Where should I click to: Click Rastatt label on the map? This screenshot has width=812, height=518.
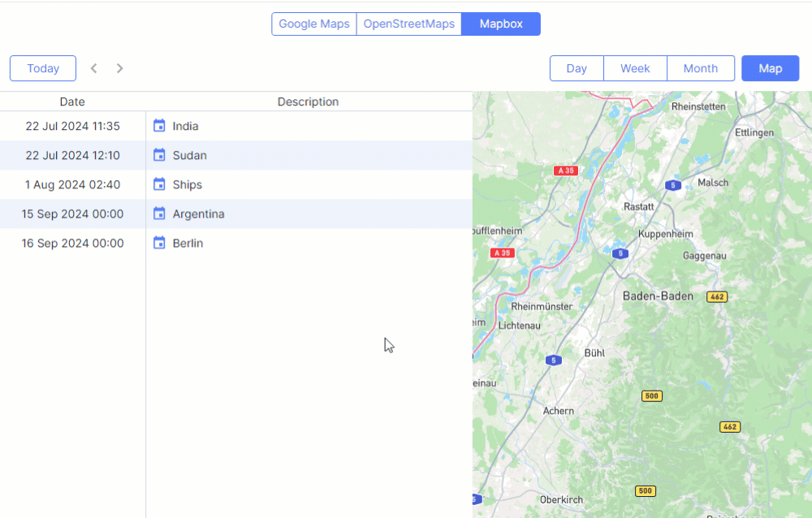pos(638,207)
